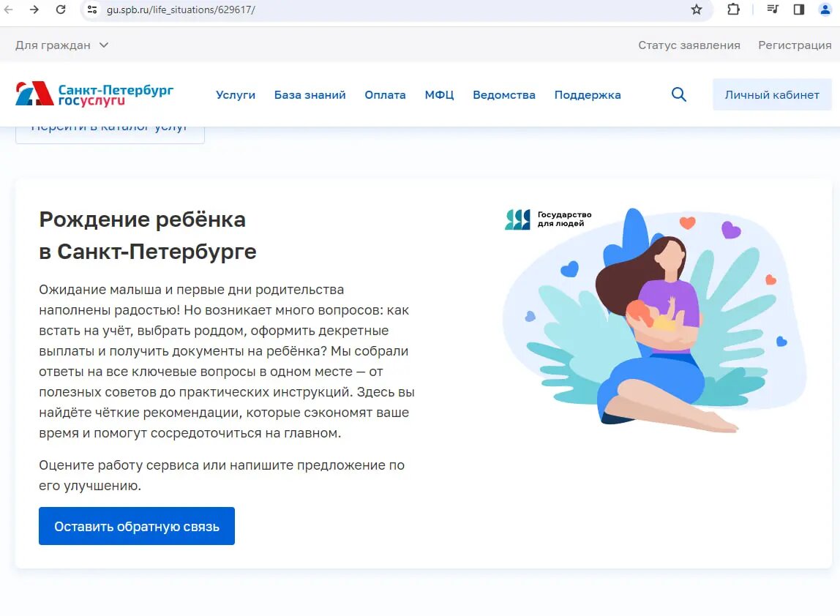
Task: Bookmark this page with the star icon
Action: 697,10
